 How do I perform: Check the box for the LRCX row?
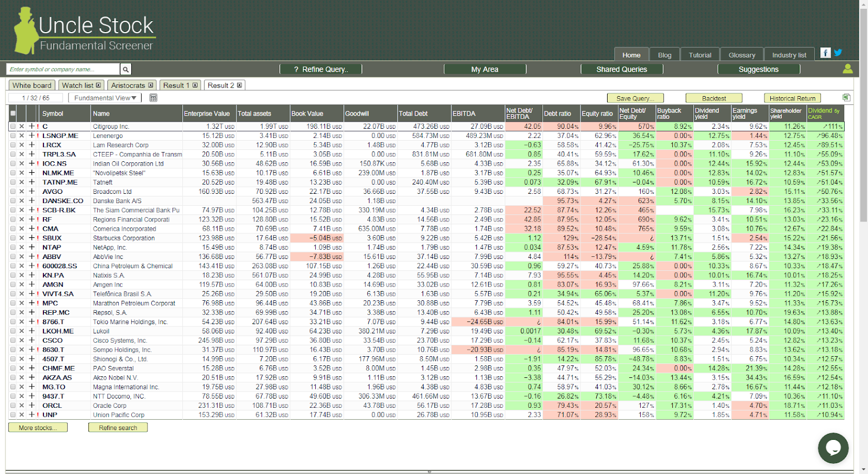click(x=12, y=145)
